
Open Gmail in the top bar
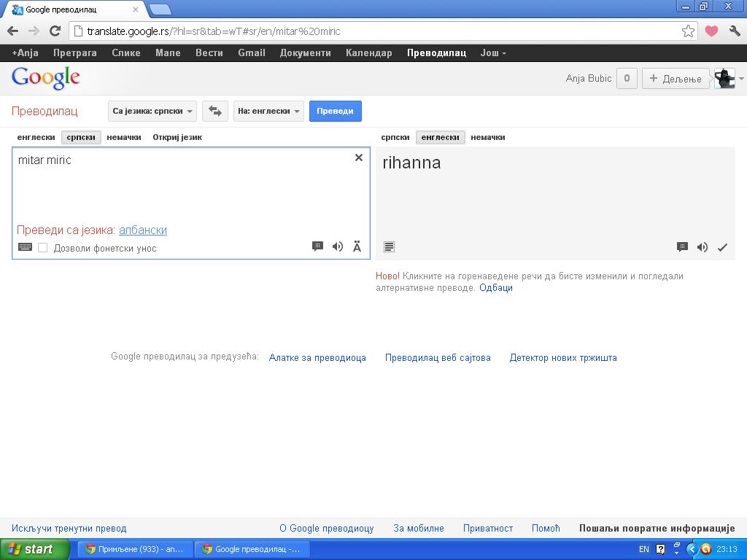tap(252, 52)
